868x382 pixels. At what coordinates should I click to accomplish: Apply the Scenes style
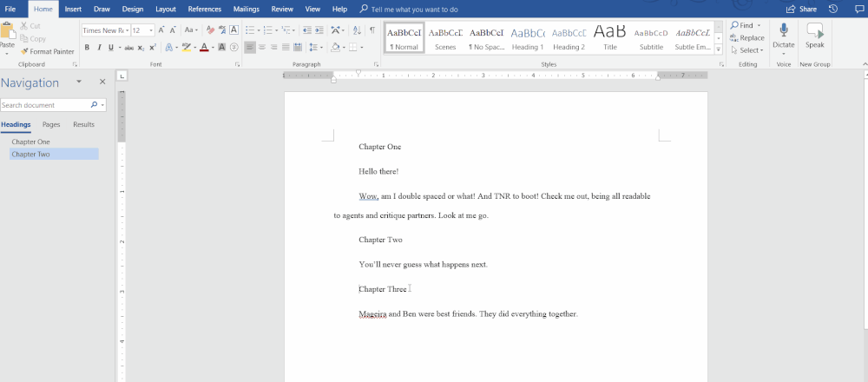445,37
